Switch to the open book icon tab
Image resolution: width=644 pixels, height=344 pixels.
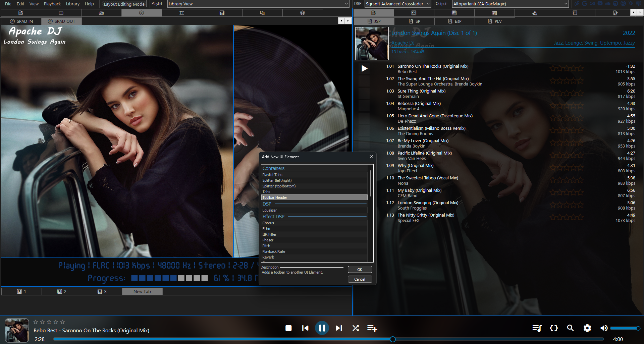pyautogui.click(x=61, y=13)
